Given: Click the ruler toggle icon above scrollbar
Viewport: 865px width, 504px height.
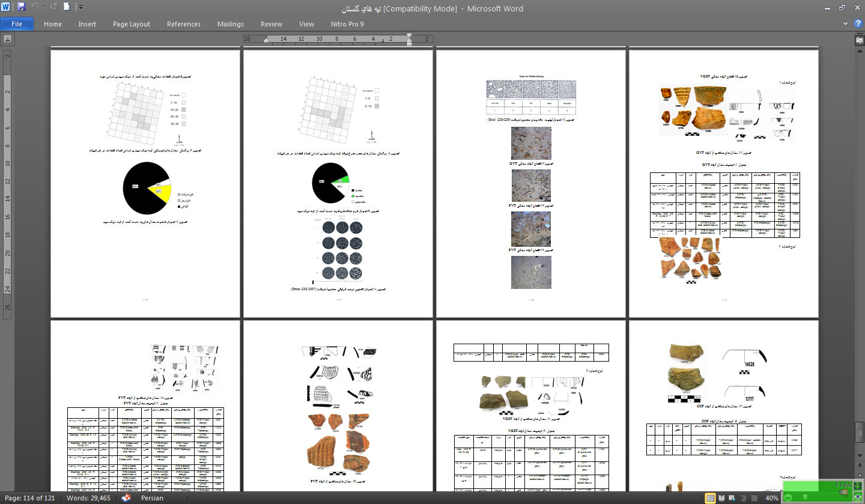Looking at the screenshot, I should pos(859,39).
